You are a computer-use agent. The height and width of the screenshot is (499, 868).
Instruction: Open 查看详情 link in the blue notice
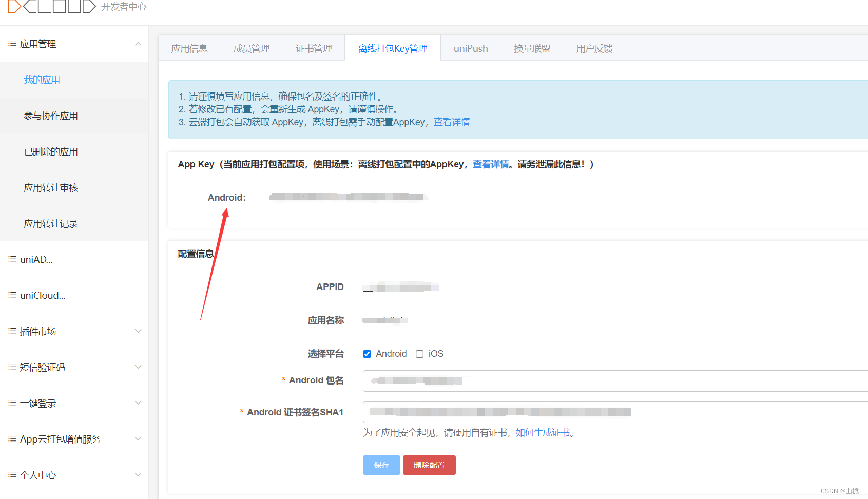(x=452, y=122)
